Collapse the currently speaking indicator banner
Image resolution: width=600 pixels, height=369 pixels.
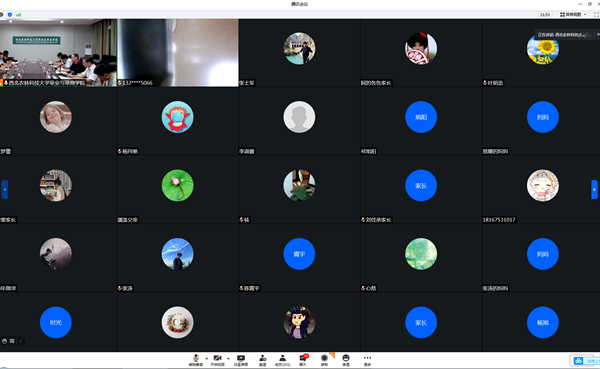(x=598, y=34)
